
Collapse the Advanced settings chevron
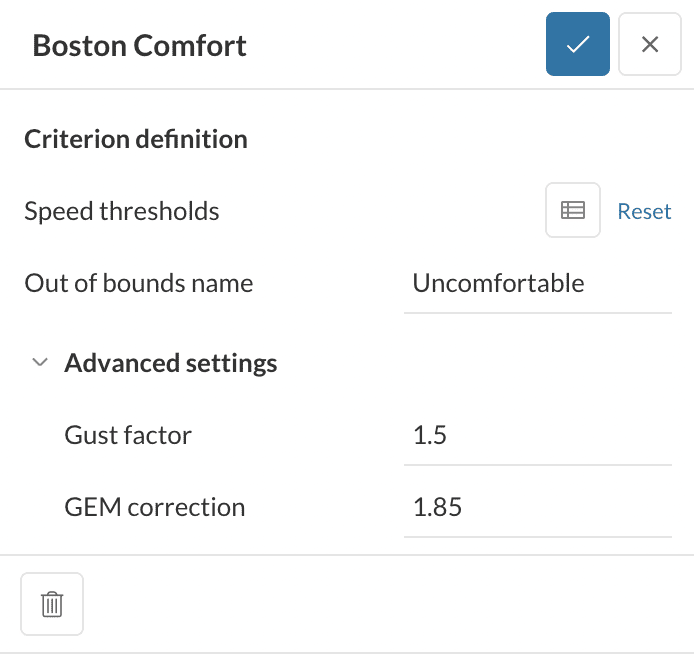click(40, 363)
